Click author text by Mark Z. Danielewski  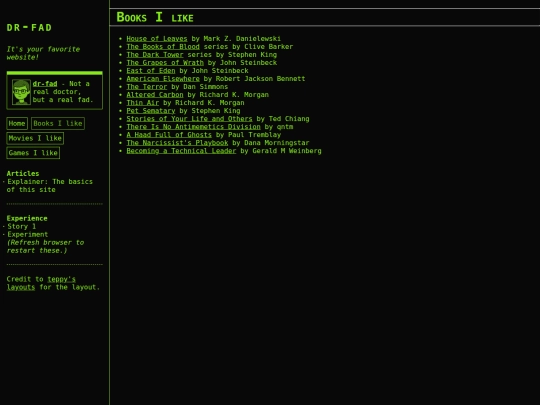coord(236,39)
